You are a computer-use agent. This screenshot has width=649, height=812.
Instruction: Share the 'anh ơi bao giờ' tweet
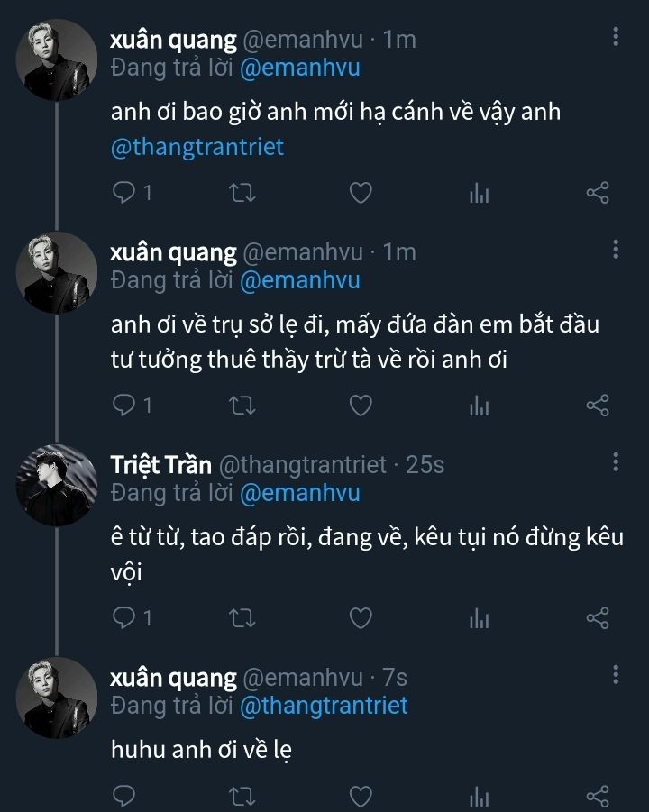598,193
